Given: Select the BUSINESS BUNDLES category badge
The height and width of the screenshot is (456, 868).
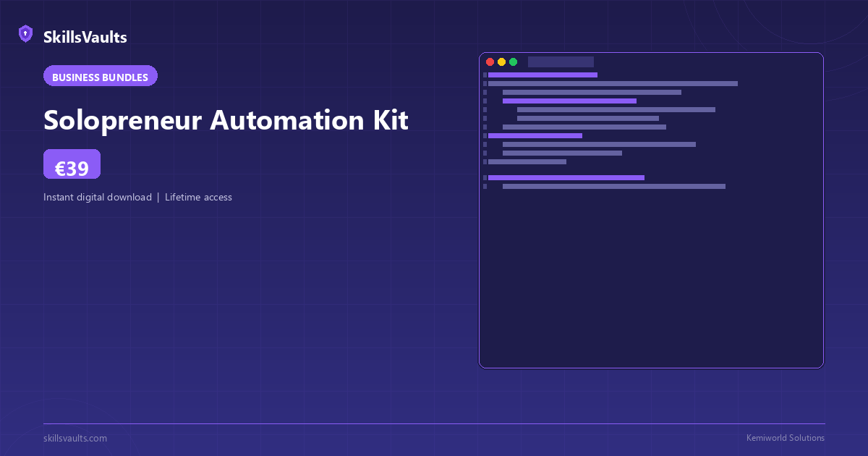Looking at the screenshot, I should pos(101,76).
